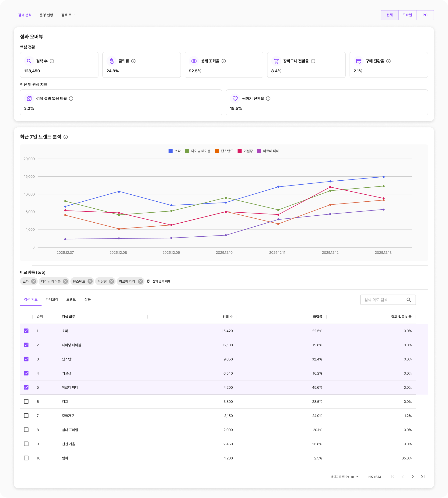
Task: Remove the 아르떼 미데 comparison chip
Action: coord(140,281)
